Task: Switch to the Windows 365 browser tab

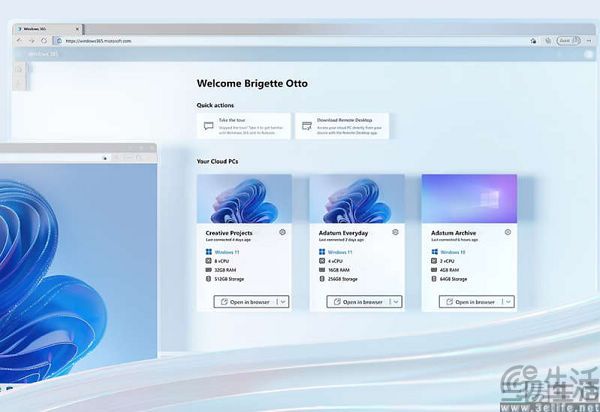Action: (40, 29)
